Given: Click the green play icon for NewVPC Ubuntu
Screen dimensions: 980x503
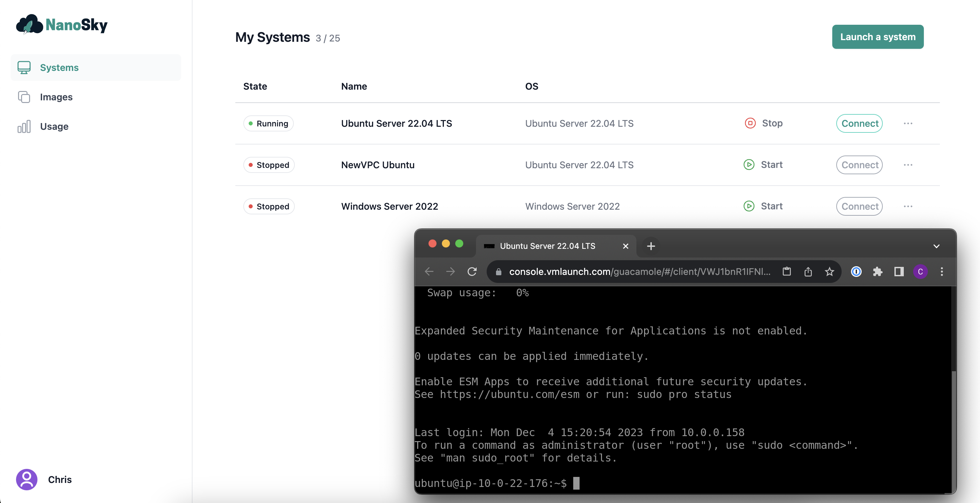Looking at the screenshot, I should coord(749,165).
